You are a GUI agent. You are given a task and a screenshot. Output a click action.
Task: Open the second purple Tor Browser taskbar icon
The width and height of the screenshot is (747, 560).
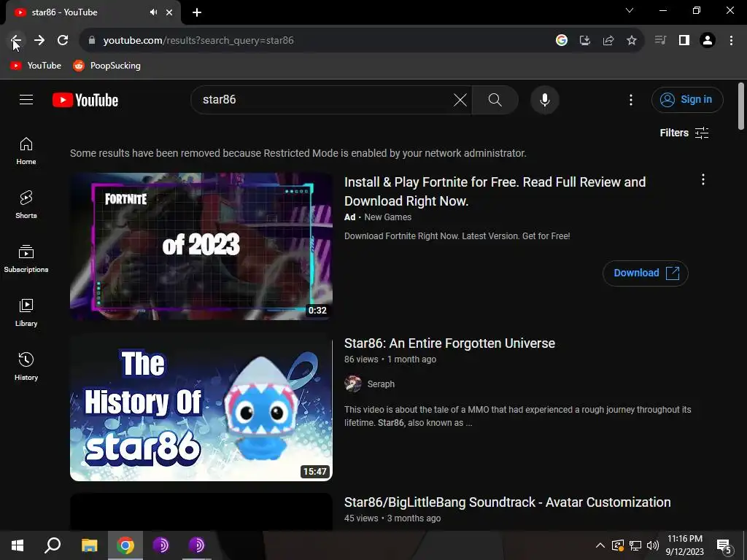(x=196, y=545)
